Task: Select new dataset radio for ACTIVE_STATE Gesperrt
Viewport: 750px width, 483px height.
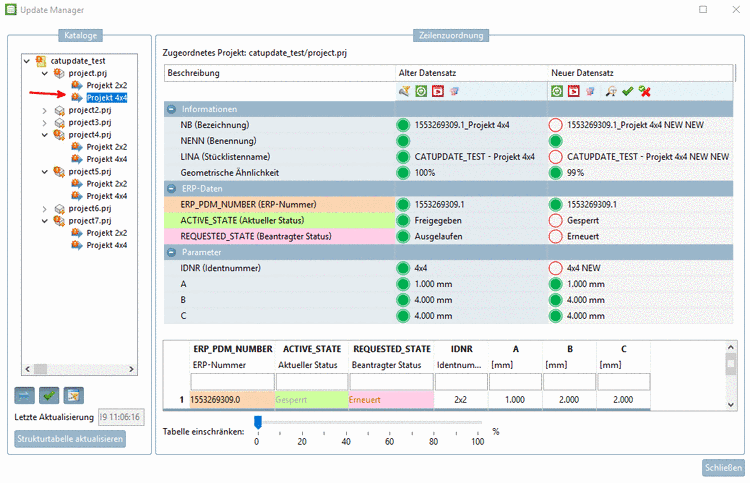Action: tap(556, 220)
